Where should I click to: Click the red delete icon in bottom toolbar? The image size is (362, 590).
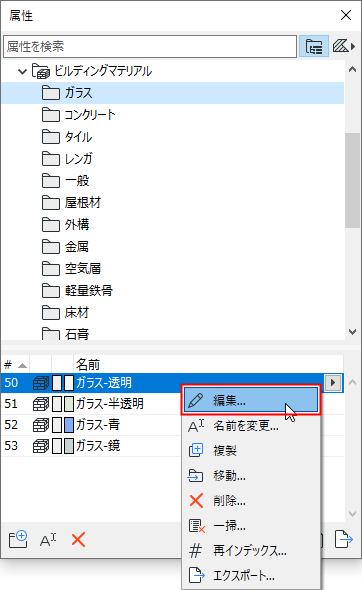tap(78, 540)
